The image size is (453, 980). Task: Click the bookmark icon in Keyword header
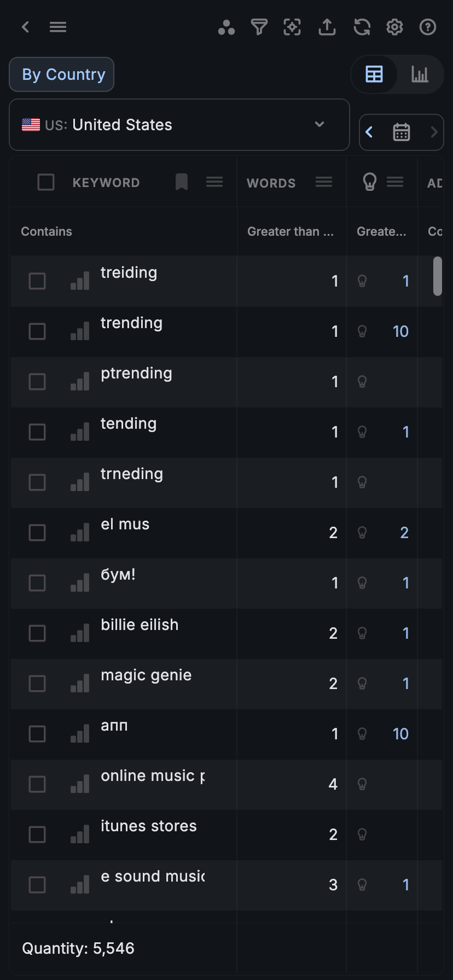click(182, 182)
